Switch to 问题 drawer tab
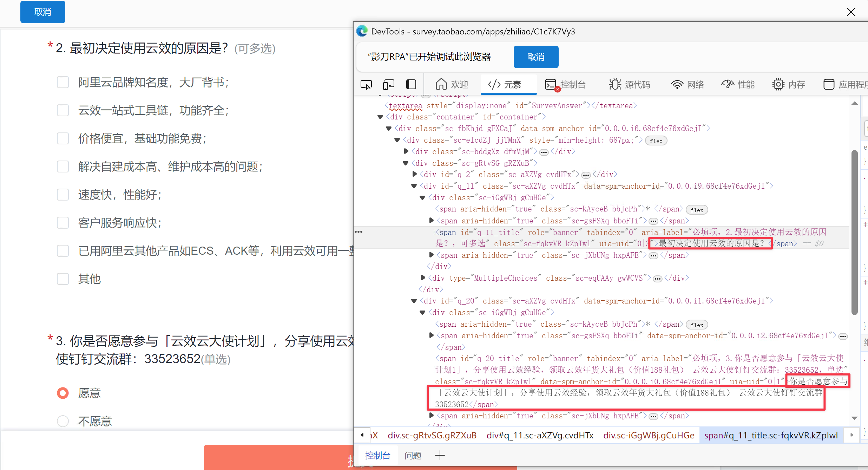 (x=413, y=456)
